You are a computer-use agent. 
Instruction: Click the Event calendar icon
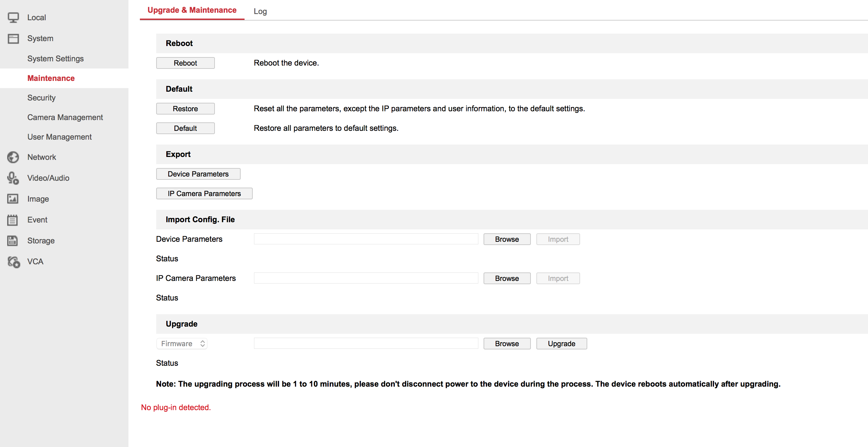tap(13, 220)
